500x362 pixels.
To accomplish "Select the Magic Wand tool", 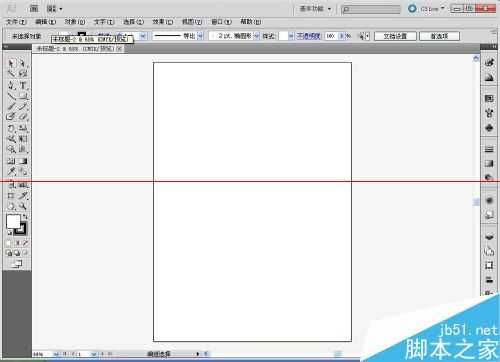I will coord(11,73).
